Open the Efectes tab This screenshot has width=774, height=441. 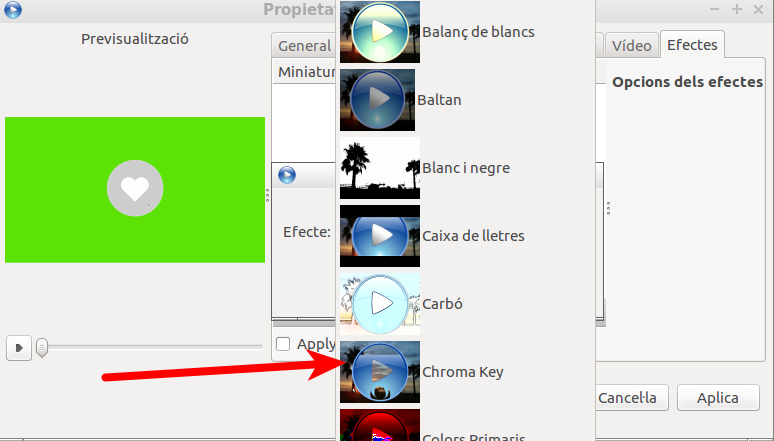(692, 44)
